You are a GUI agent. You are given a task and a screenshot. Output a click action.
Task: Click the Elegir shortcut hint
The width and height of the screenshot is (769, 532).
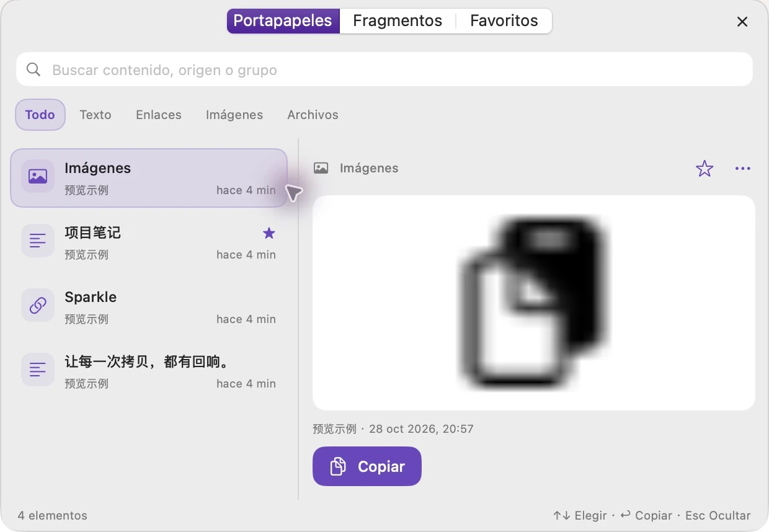(x=580, y=515)
